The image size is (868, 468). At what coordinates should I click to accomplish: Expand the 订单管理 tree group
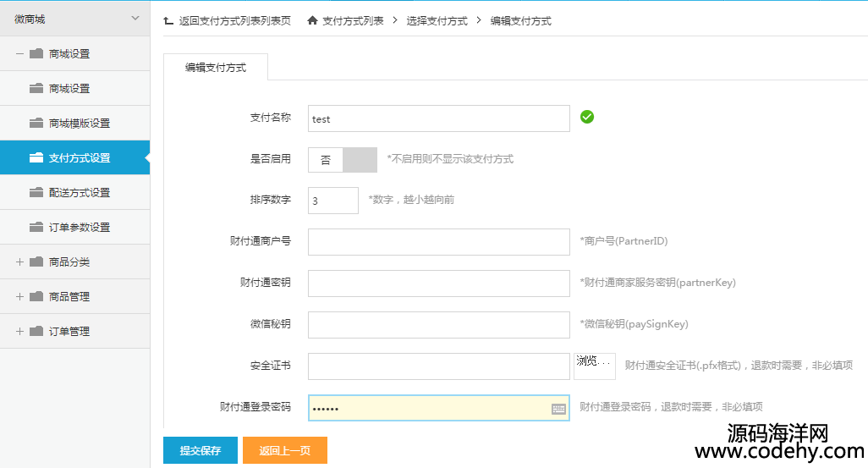pyautogui.click(x=19, y=331)
